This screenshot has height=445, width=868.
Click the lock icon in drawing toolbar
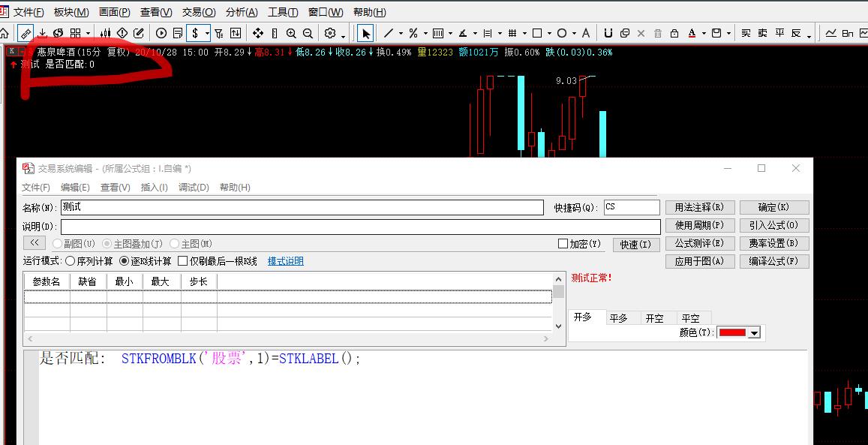(674, 33)
